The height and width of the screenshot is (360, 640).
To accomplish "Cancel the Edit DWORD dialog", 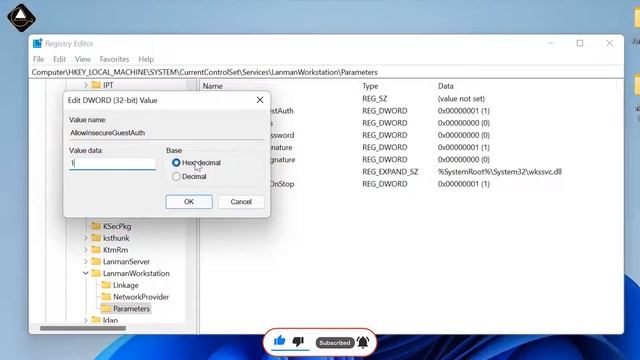I will [241, 202].
